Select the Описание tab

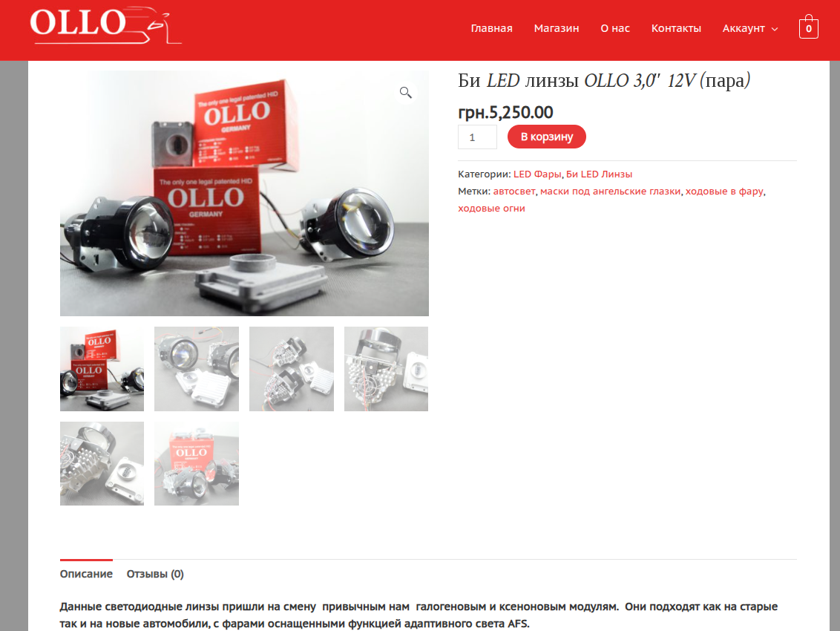(86, 574)
